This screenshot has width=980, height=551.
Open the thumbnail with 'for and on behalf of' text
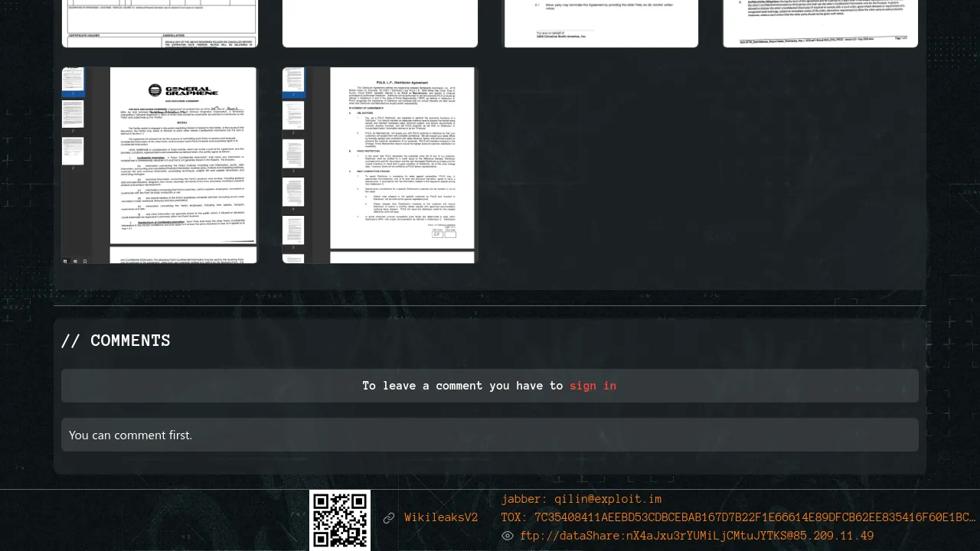tap(601, 24)
